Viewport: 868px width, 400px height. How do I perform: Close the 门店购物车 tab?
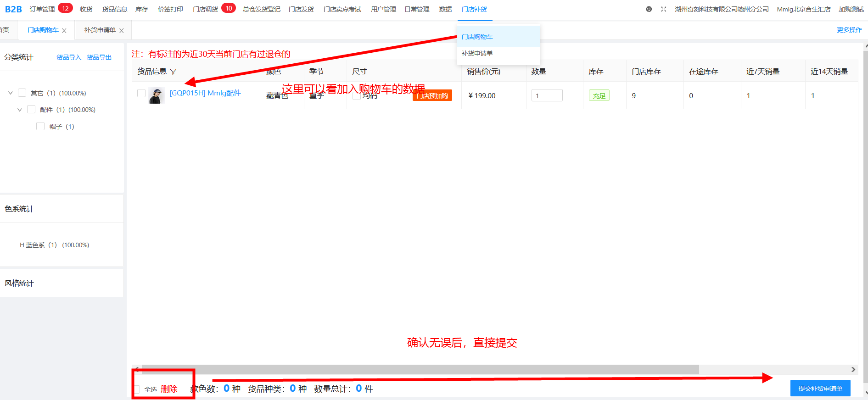[64, 31]
